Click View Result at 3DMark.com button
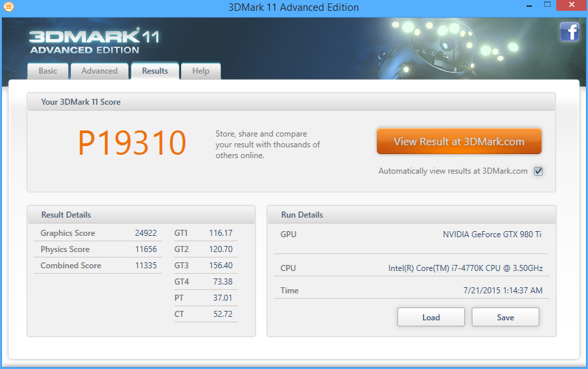The width and height of the screenshot is (588, 369). pos(459,141)
